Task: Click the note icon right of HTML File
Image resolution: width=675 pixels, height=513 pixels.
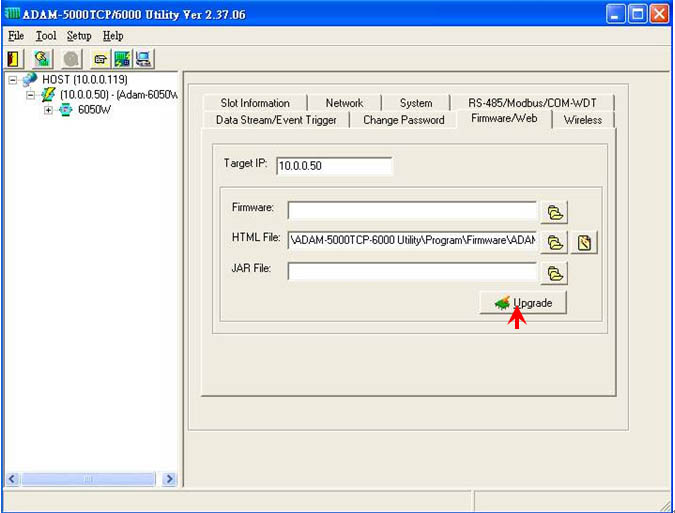Action: click(584, 242)
